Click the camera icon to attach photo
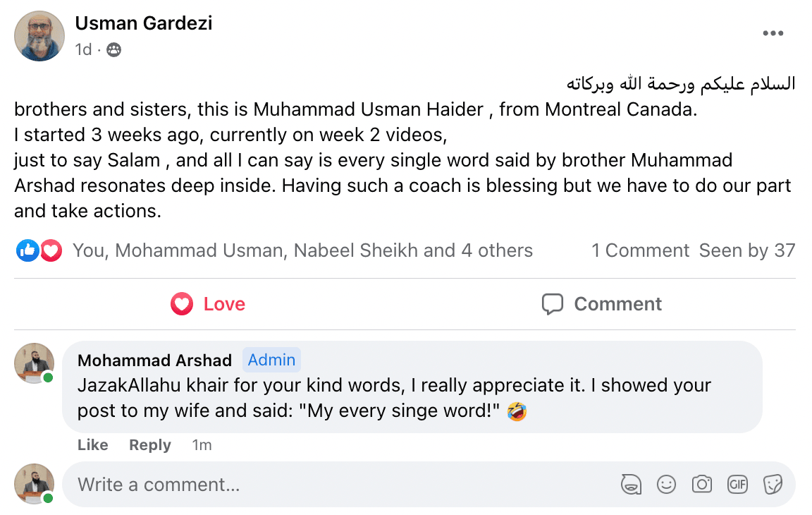The image size is (812, 515). pos(701,484)
